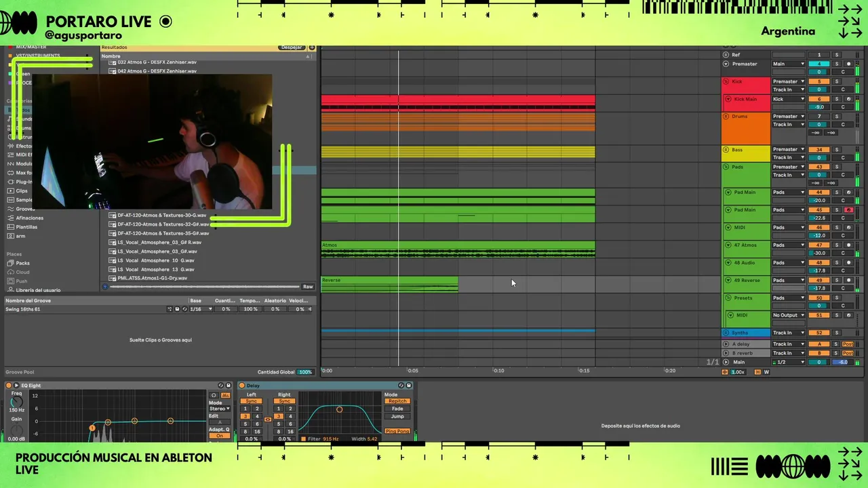This screenshot has width=868, height=488.
Task: Fold the Bass group track
Action: click(726, 149)
